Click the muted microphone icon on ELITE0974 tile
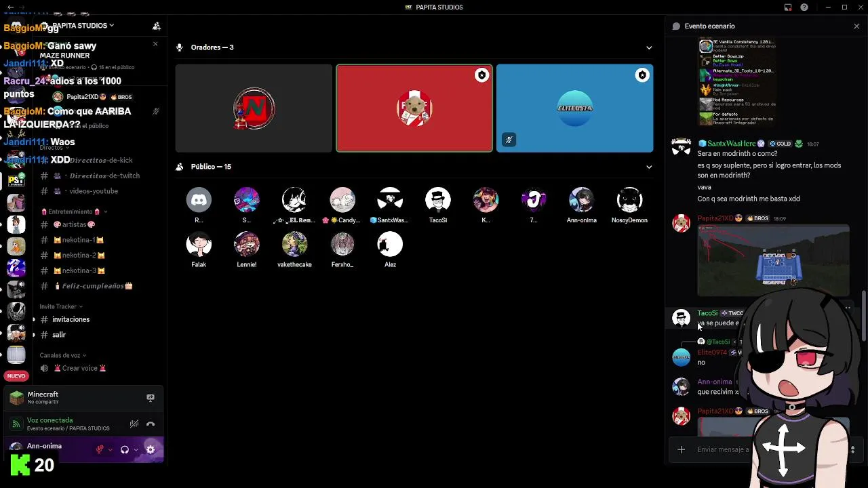This screenshot has width=868, height=488. coord(509,140)
